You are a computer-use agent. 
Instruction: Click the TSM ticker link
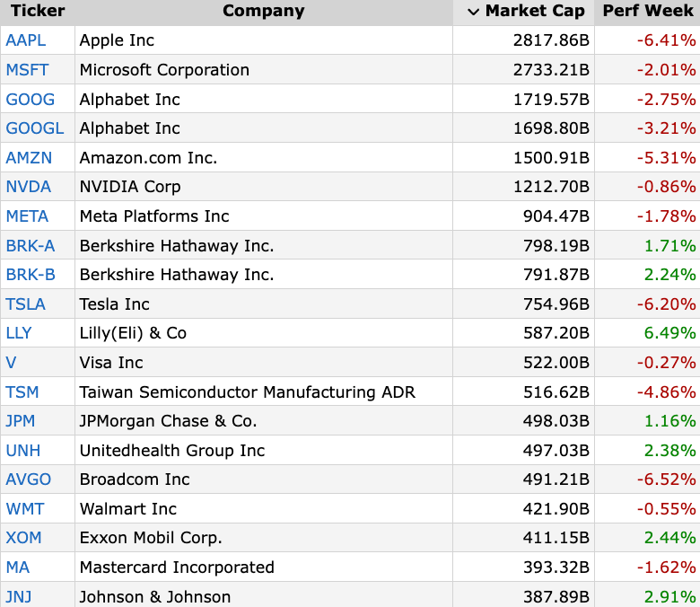coord(22,392)
